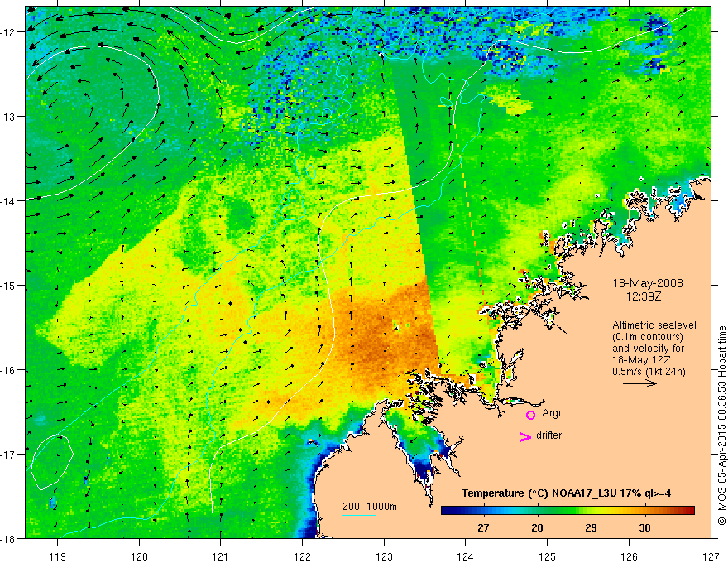Click the latitude axis label '-14'

click(8, 201)
